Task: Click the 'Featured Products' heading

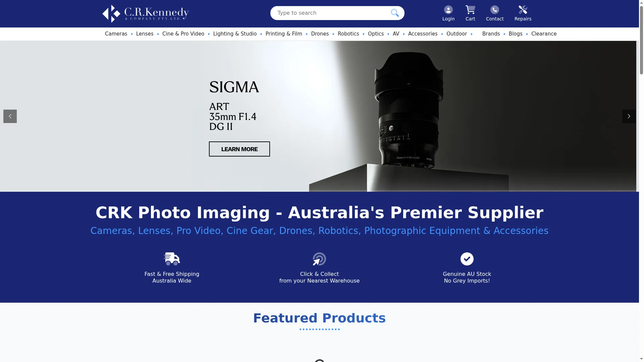Action: 319,318
